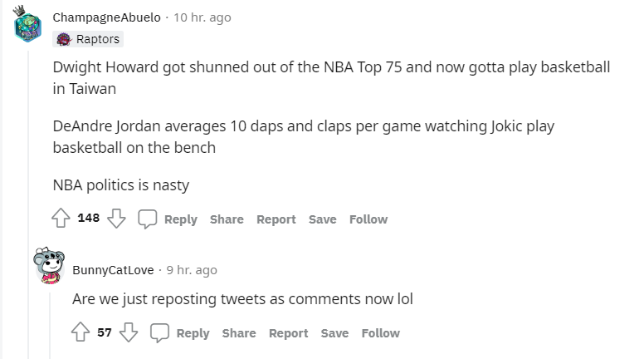Follow BunnyCatLove's reply thread
Image resolution: width=644 pixels, height=359 pixels.
[381, 333]
